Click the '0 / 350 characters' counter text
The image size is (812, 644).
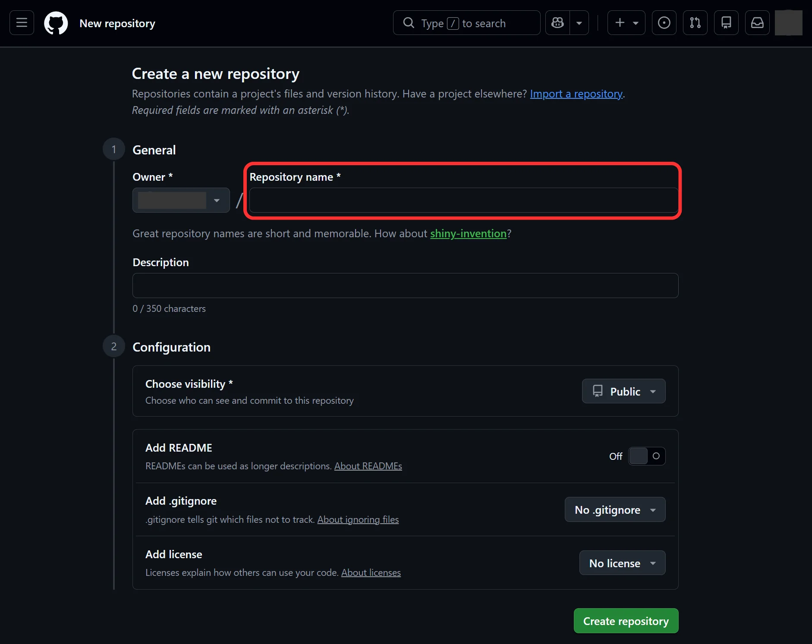click(169, 308)
